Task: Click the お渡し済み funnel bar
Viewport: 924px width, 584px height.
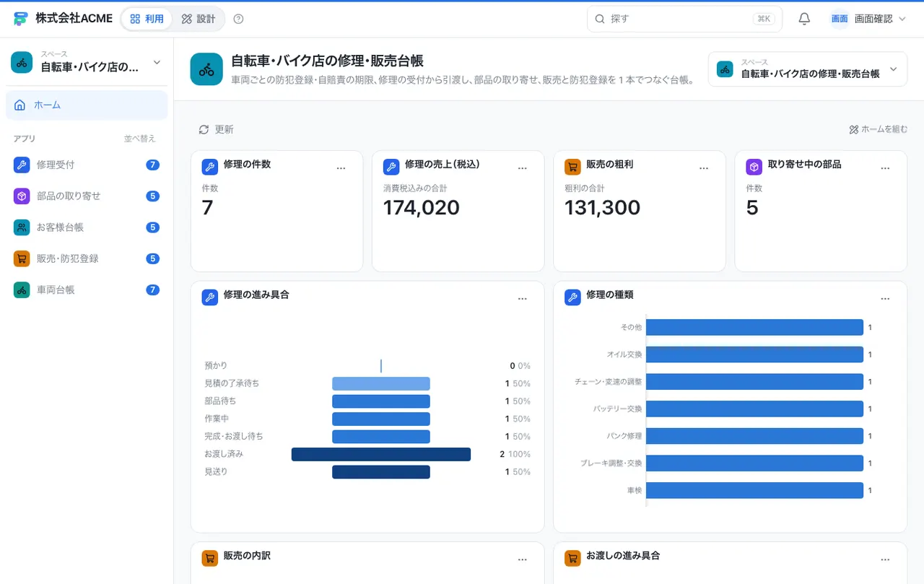Action: 381,454
